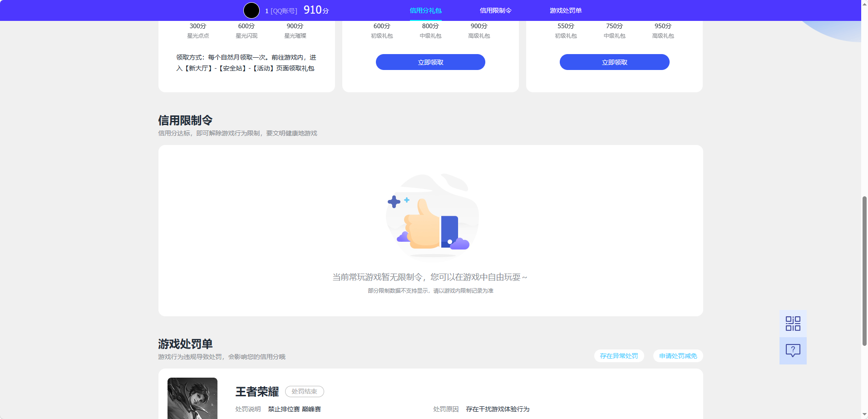Click 禁止排位赛 巅峰赛 penalty description
Screen dimensions: 868x419
(294, 409)
